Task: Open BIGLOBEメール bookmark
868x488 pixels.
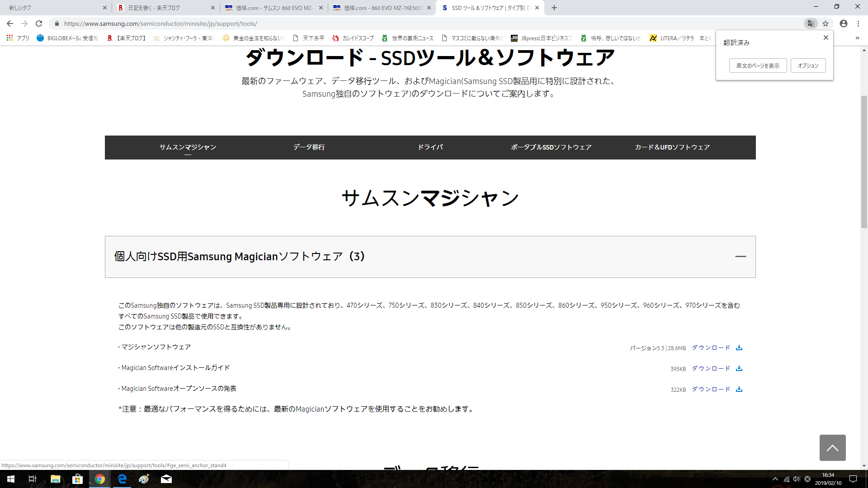Action: [68, 38]
